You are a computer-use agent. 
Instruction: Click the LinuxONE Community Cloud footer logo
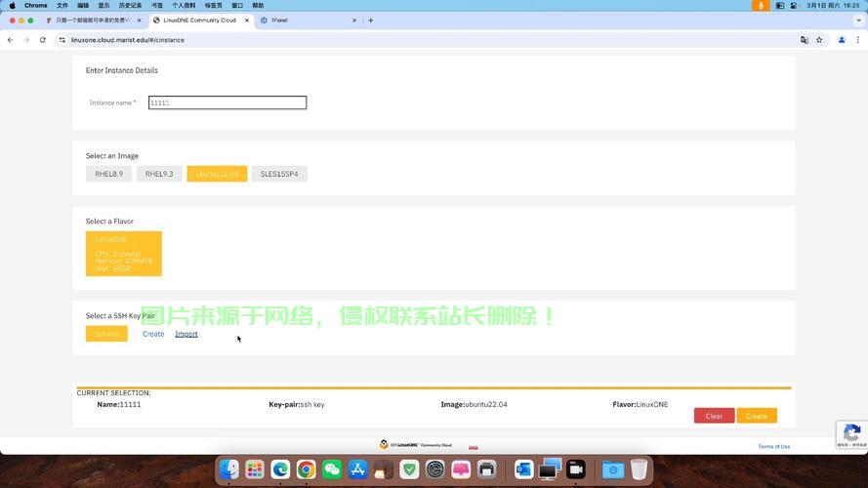(x=416, y=444)
